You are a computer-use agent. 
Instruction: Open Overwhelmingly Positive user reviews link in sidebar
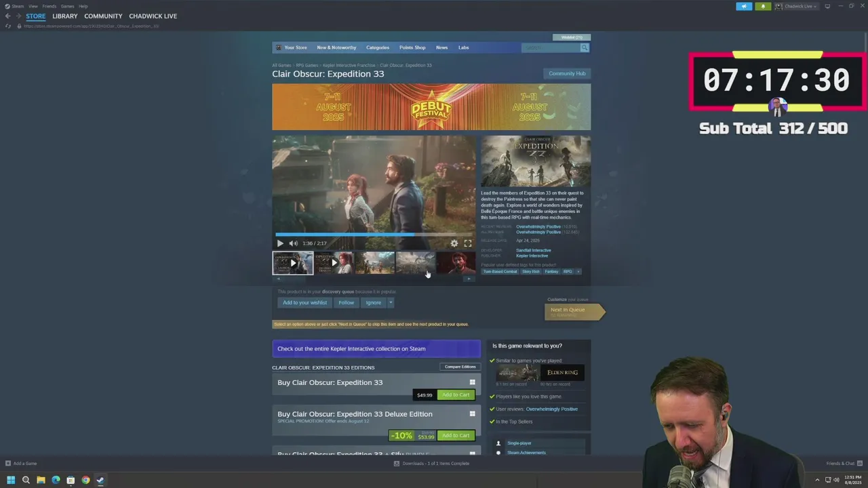coord(552,409)
